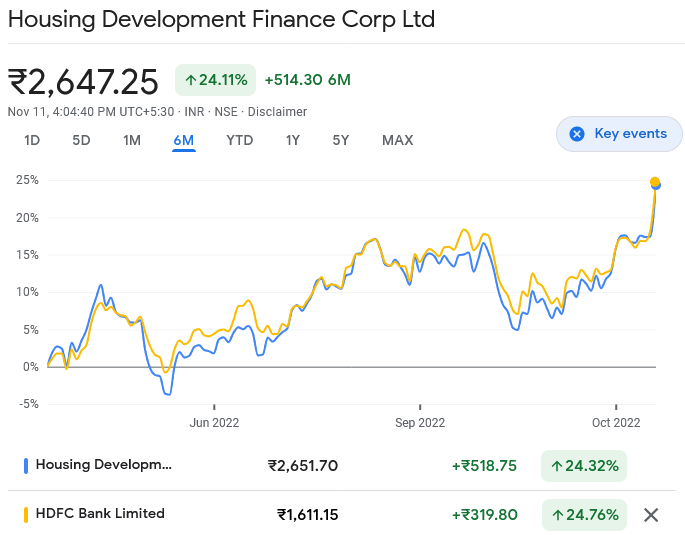
Task: Select the 1D time range tab
Action: click(32, 140)
